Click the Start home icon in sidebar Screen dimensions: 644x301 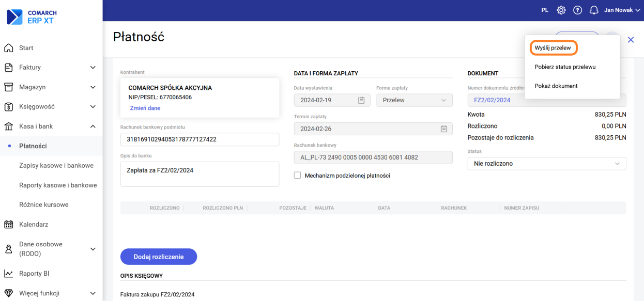8,48
